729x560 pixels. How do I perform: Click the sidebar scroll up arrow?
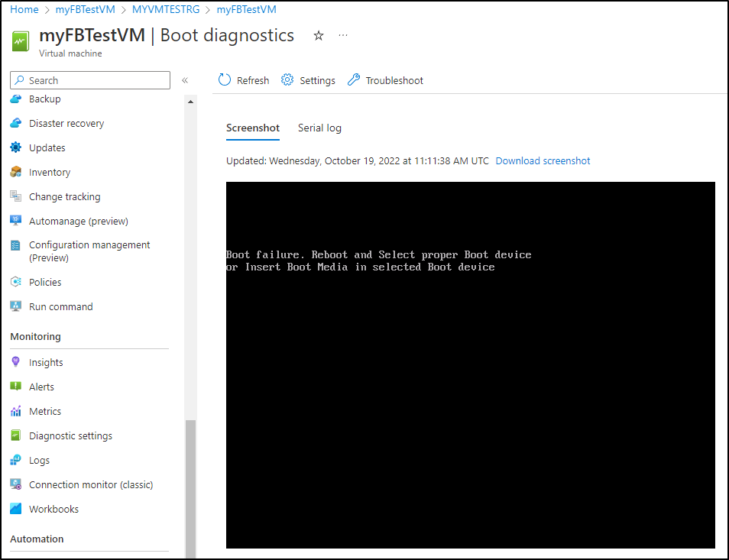click(190, 102)
